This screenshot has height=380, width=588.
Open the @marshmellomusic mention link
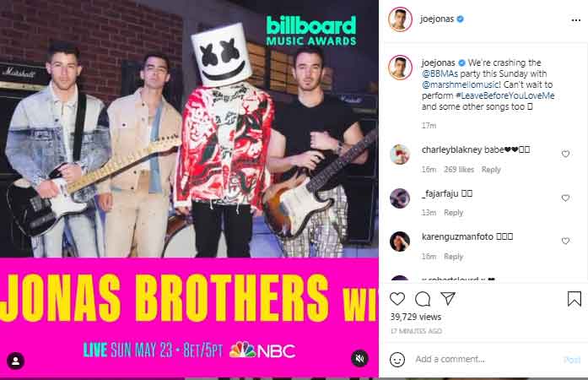(461, 84)
